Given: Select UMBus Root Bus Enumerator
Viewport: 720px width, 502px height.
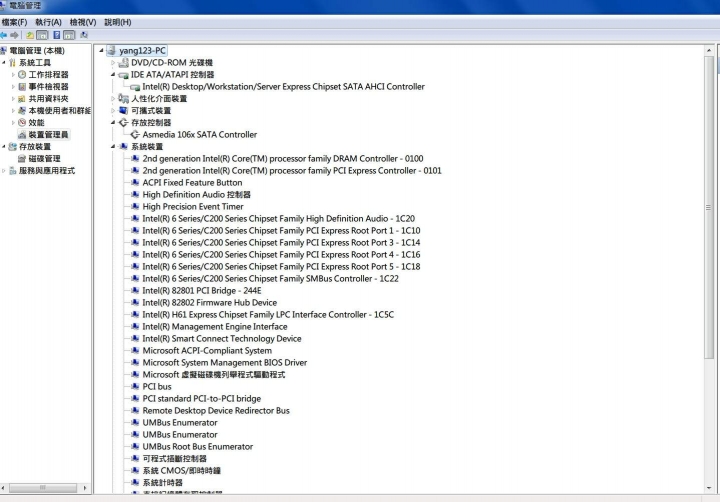Looking at the screenshot, I should pos(197,446).
